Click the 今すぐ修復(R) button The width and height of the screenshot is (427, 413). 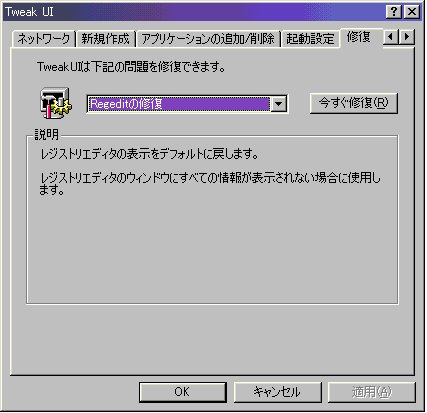354,103
